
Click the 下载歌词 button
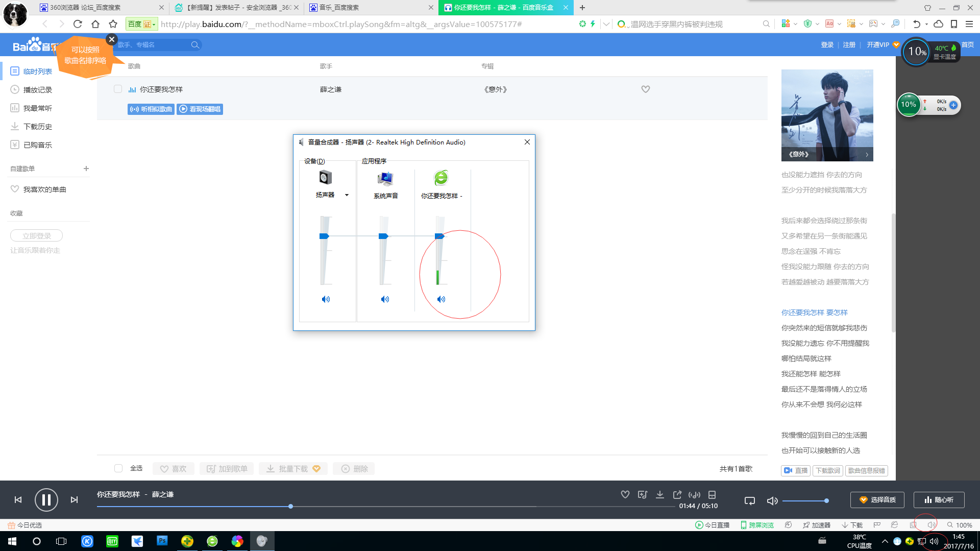[827, 471]
